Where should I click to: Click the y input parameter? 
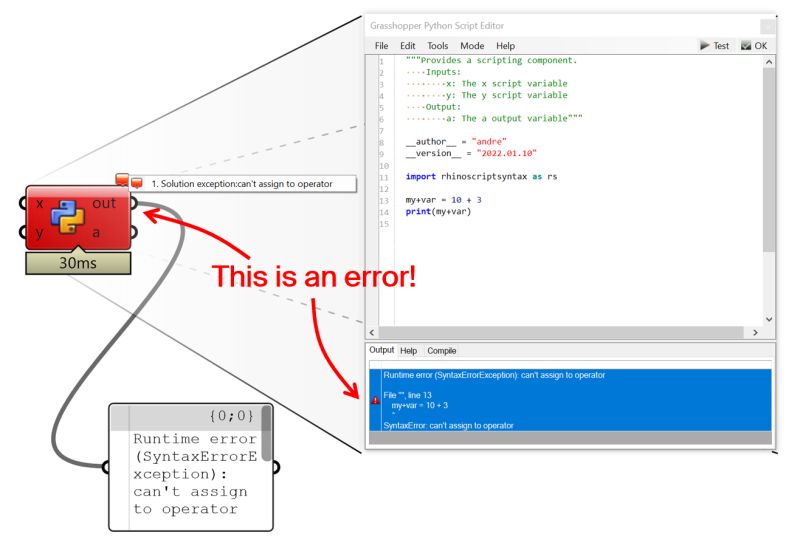coord(39,233)
